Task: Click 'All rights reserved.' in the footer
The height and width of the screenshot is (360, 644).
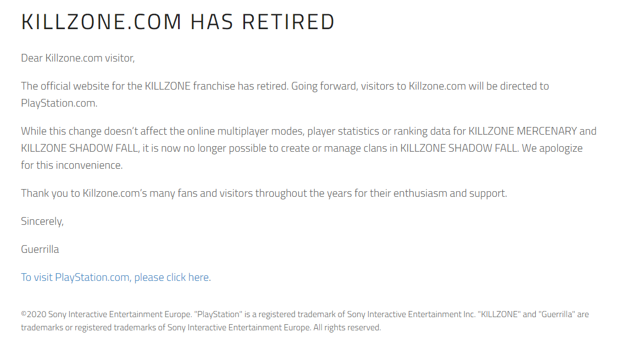Action: (x=347, y=328)
